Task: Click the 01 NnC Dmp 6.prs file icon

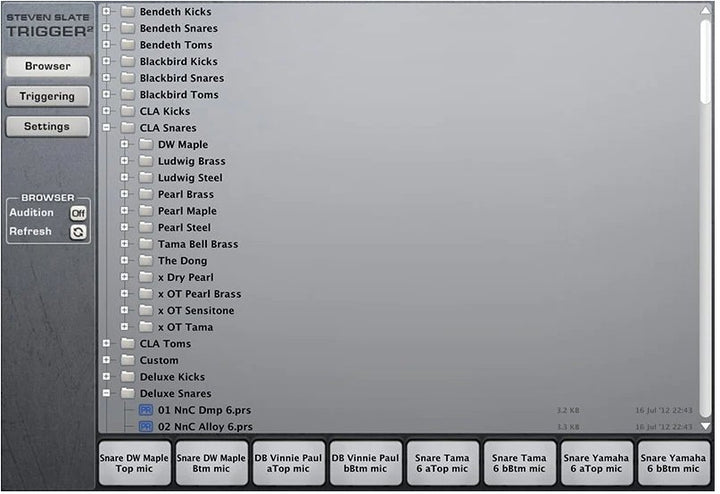Action: coord(145,410)
